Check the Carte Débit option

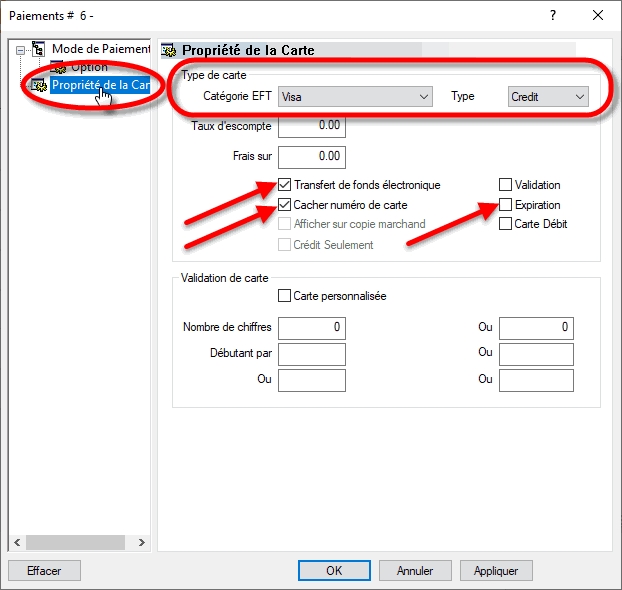coord(506,224)
